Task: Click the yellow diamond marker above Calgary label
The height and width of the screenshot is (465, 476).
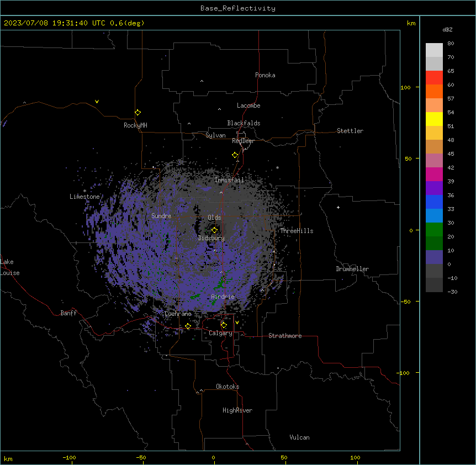Action: point(224,325)
